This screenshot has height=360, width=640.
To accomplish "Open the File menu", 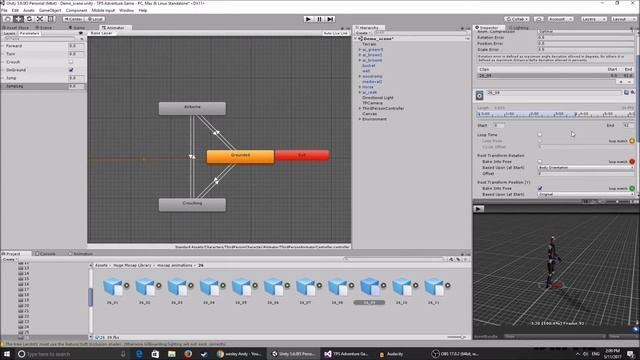I will coord(4,10).
